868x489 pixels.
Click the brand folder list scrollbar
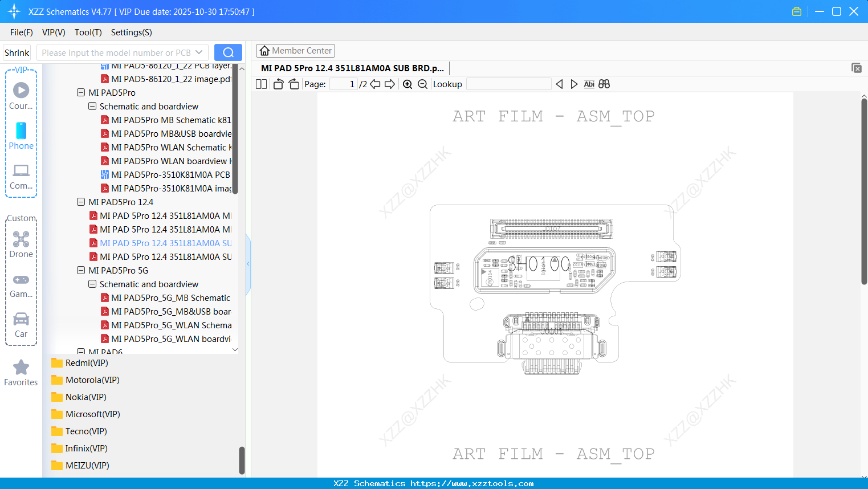[242, 460]
